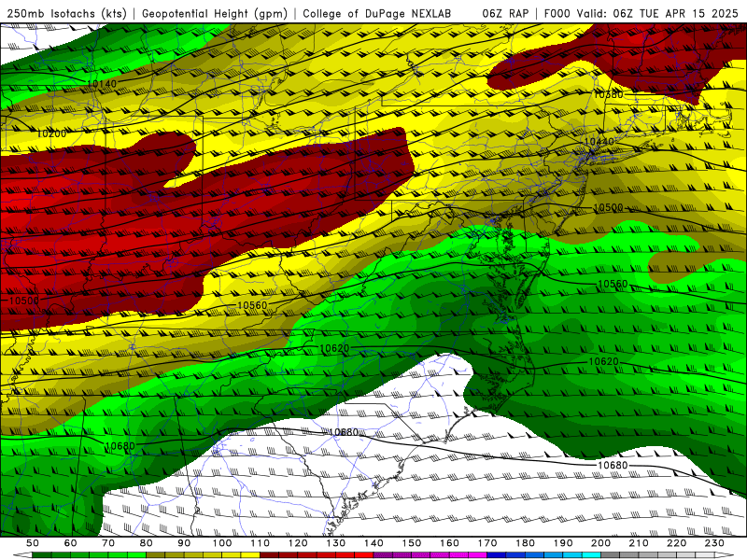Click the 130 kts color bar label
This screenshot has height=560, width=747.
coord(336,543)
